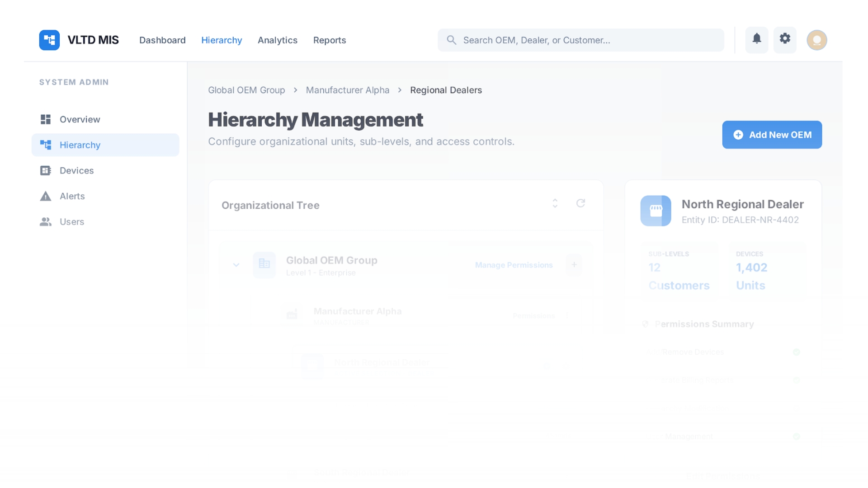Add child under Global OEM Group

[x=574, y=265]
